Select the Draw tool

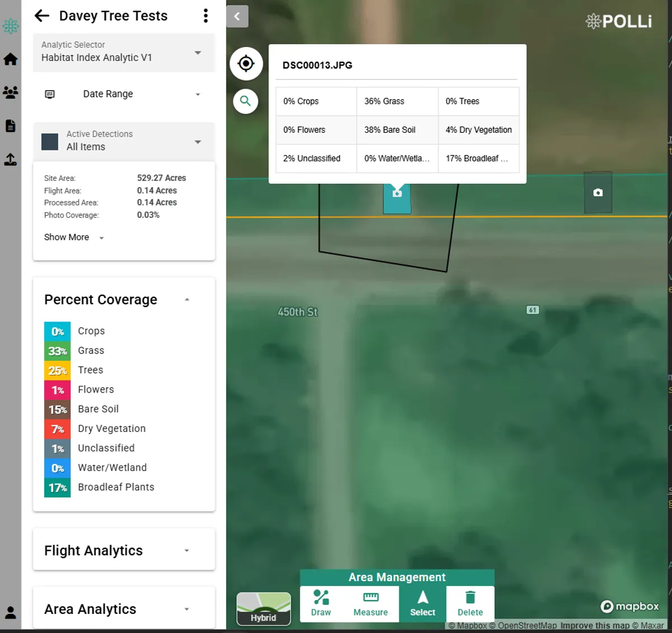point(321,603)
